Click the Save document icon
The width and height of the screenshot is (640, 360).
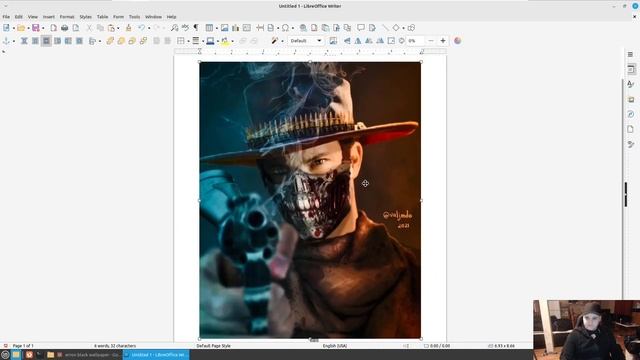tap(36, 28)
